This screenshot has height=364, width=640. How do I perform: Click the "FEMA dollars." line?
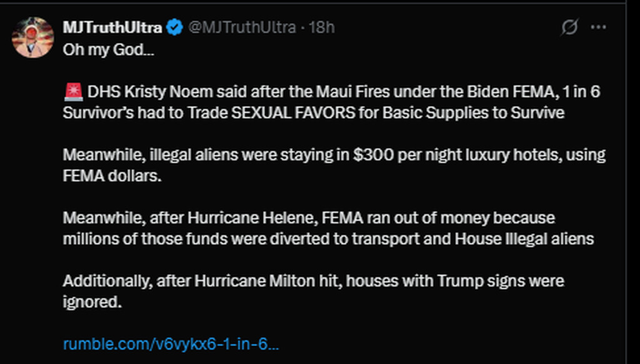pyautogui.click(x=112, y=175)
